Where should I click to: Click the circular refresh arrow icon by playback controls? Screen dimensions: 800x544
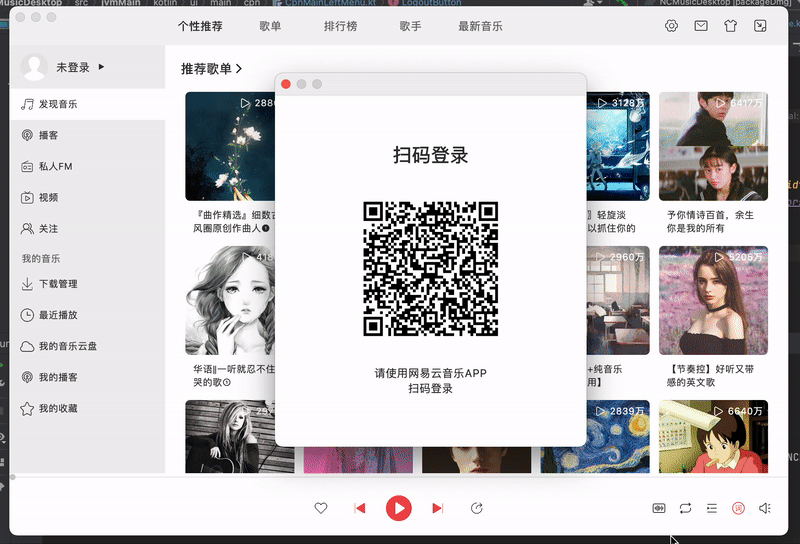pos(477,508)
